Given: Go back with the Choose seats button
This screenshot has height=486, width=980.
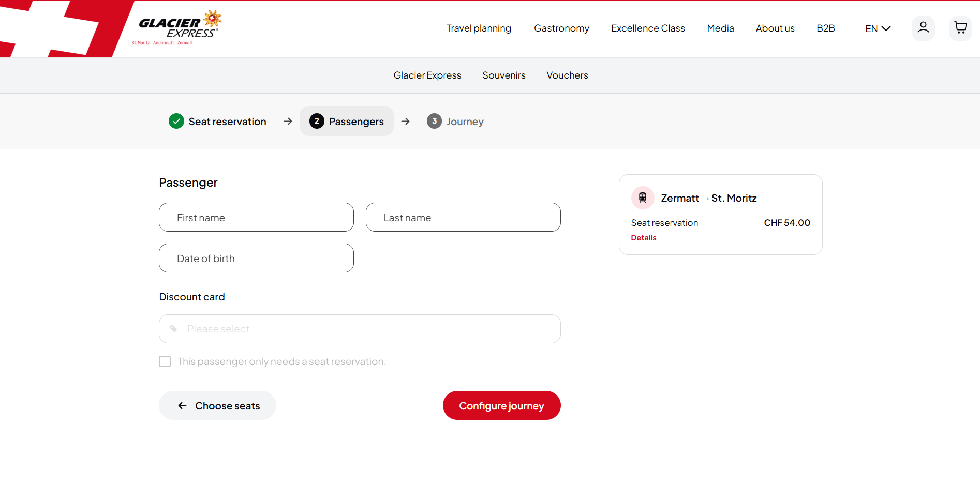Looking at the screenshot, I should click(217, 405).
